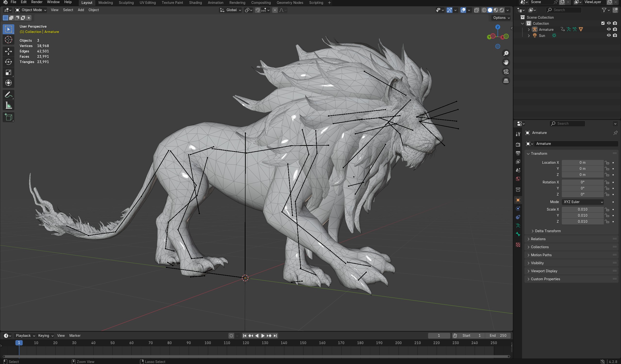Open the Render menu

click(37, 2)
